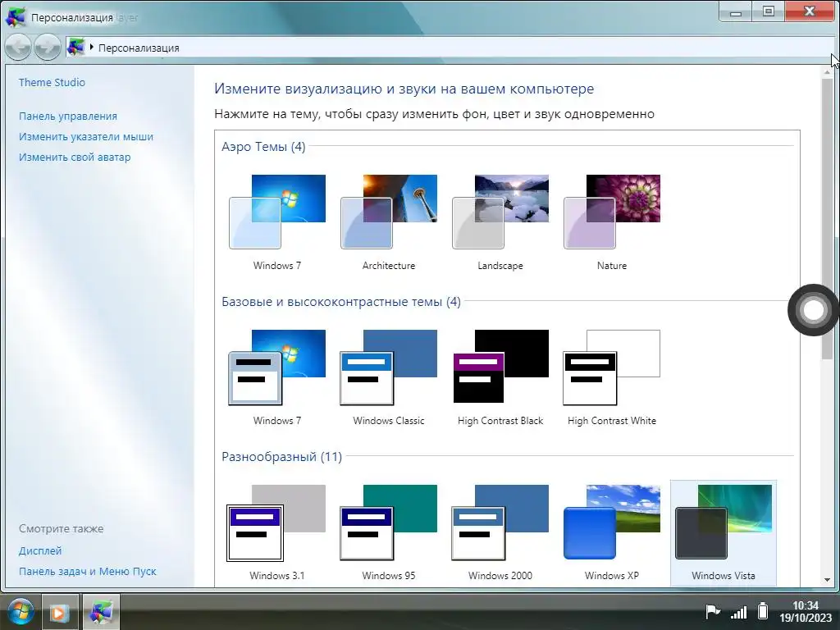Expand the breadcrumb arrow before Персонализация
The width and height of the screenshot is (840, 630).
(x=92, y=47)
